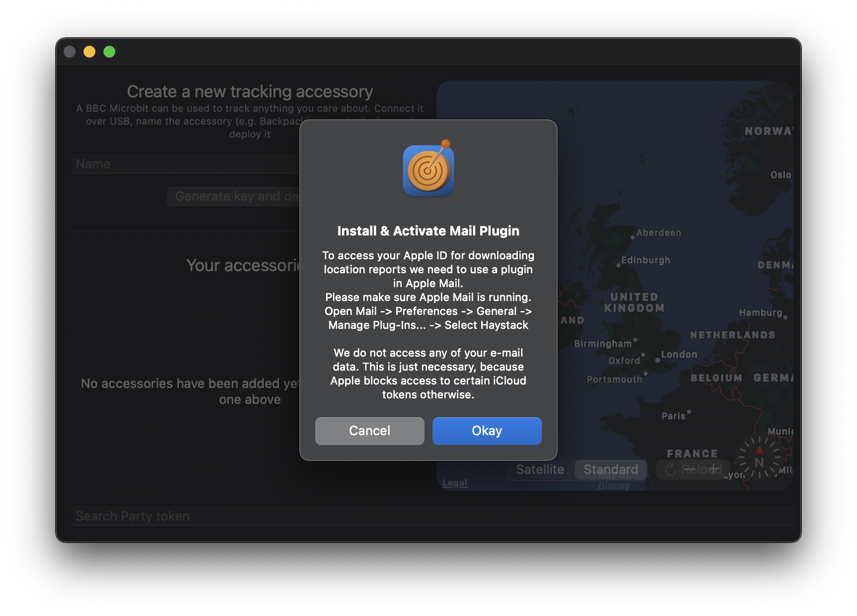The image size is (857, 616).
Task: Confirm the dialog with Okay button
Action: (487, 431)
